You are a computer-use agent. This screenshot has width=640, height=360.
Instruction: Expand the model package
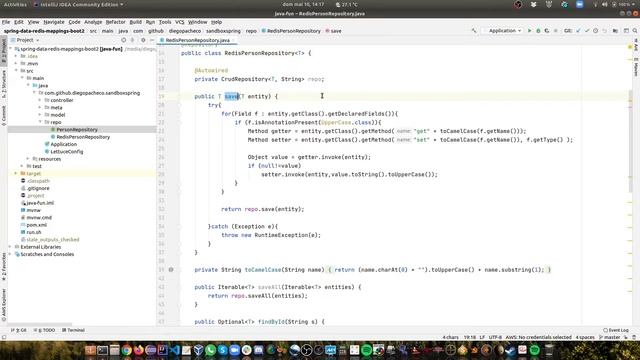pyautogui.click(x=40, y=115)
